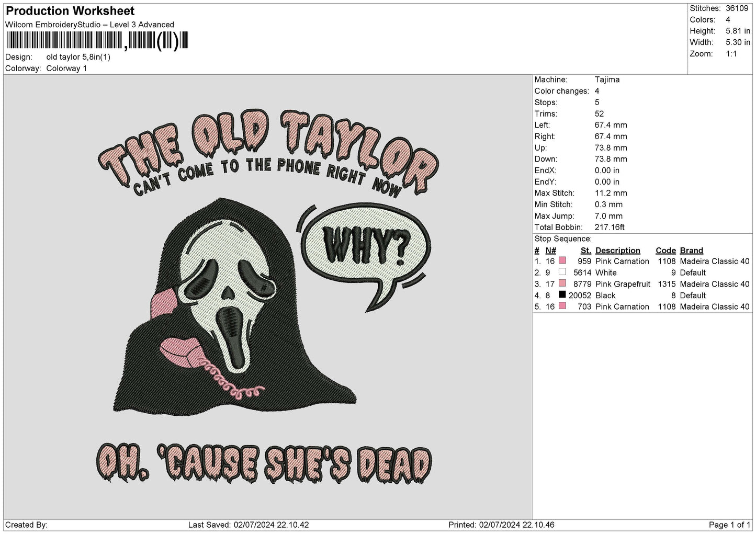Click the 'Stop Sequence:' heading

[563, 239]
